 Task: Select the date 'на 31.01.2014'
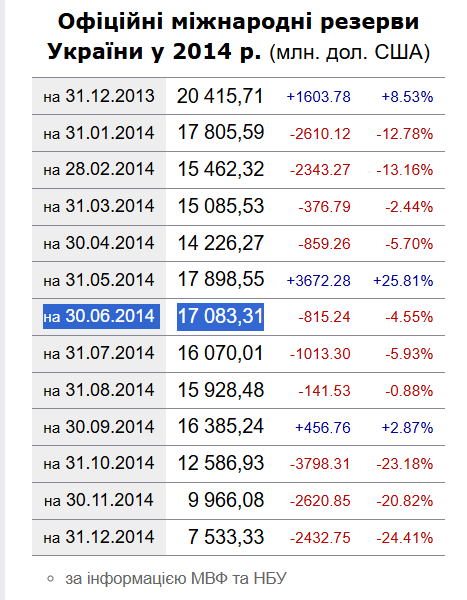pyautogui.click(x=99, y=133)
